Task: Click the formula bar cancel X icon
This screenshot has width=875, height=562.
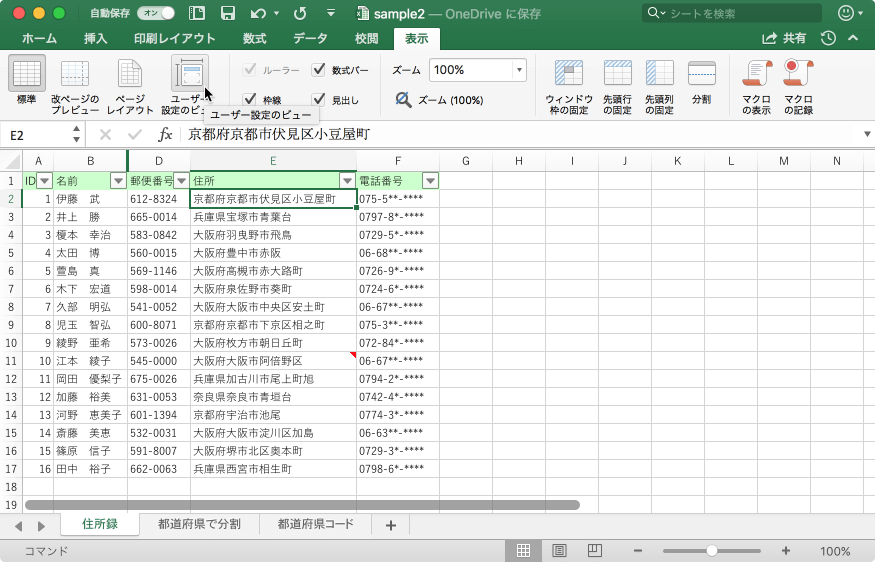Action: point(105,135)
